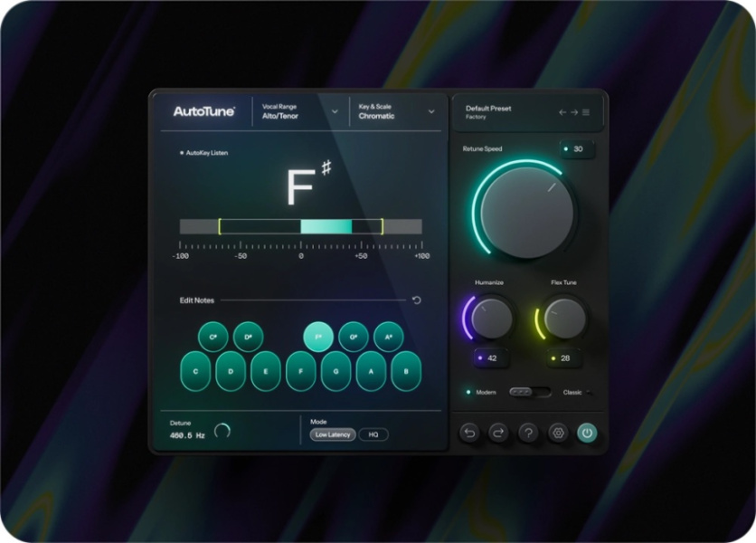
Task: Switch to HQ mode
Action: click(374, 433)
